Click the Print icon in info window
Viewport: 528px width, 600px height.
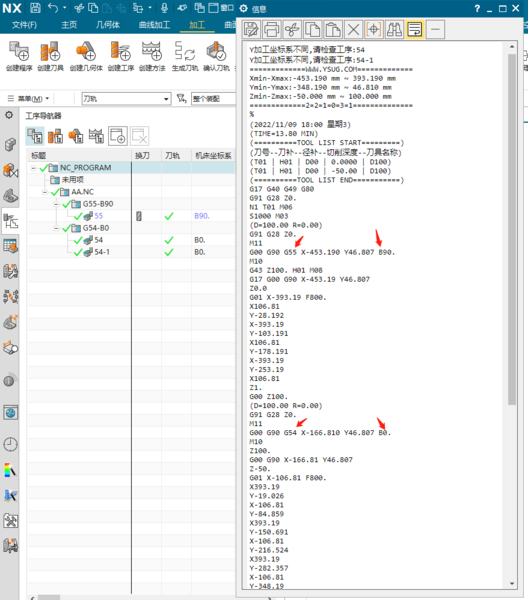click(272, 29)
